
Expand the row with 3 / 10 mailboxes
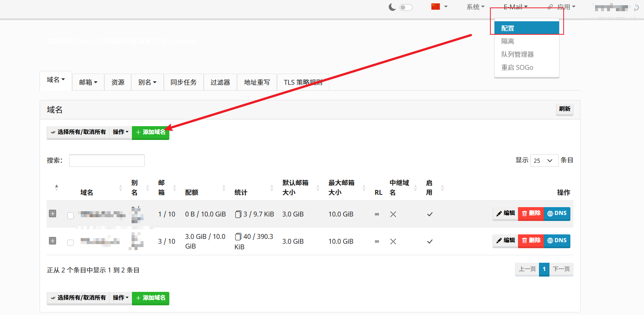pos(53,241)
